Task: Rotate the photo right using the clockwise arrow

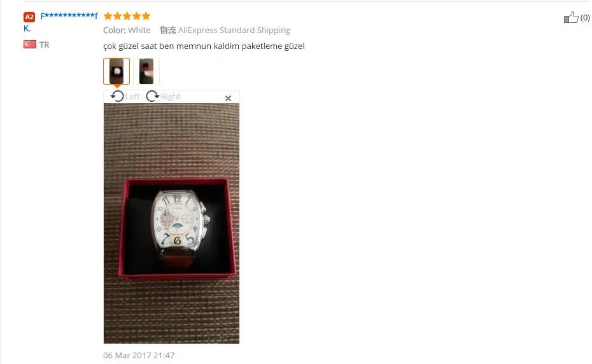Action: 153,96
